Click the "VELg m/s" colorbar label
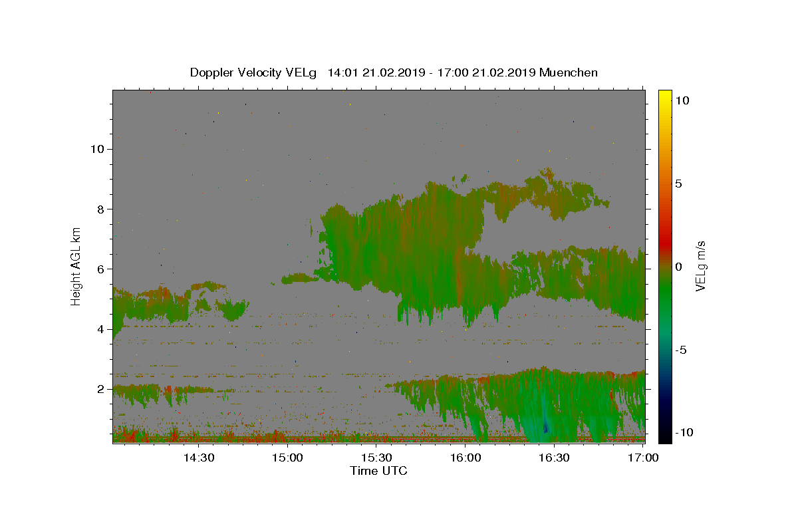Viewport: 798px width, 532px height. 701,266
